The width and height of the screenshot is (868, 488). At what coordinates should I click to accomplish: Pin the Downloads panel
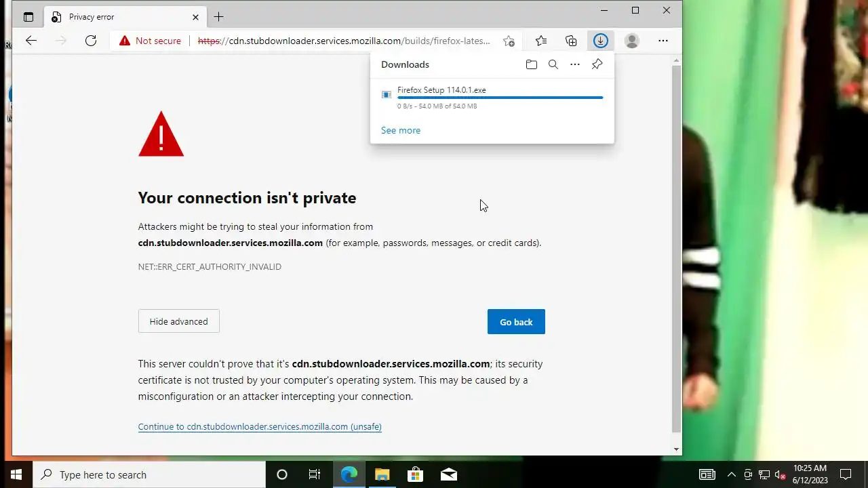(597, 64)
